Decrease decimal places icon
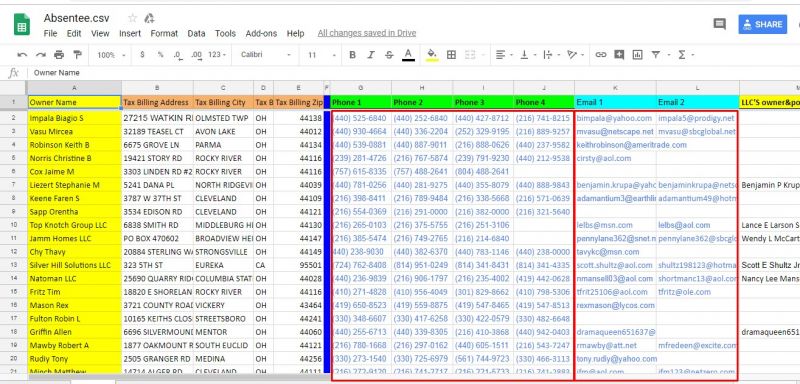800x384 pixels. (178, 55)
